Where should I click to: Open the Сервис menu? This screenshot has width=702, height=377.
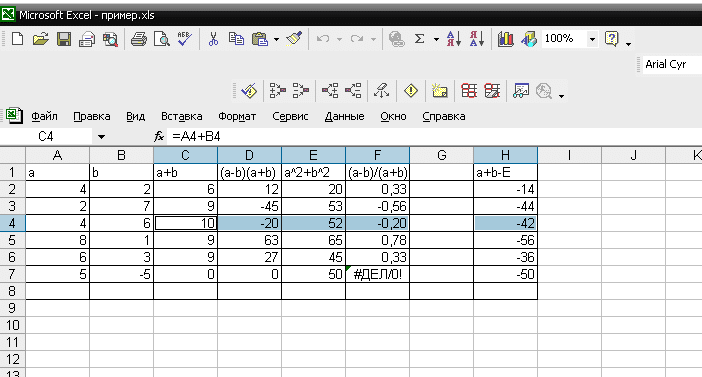pyautogui.click(x=290, y=116)
